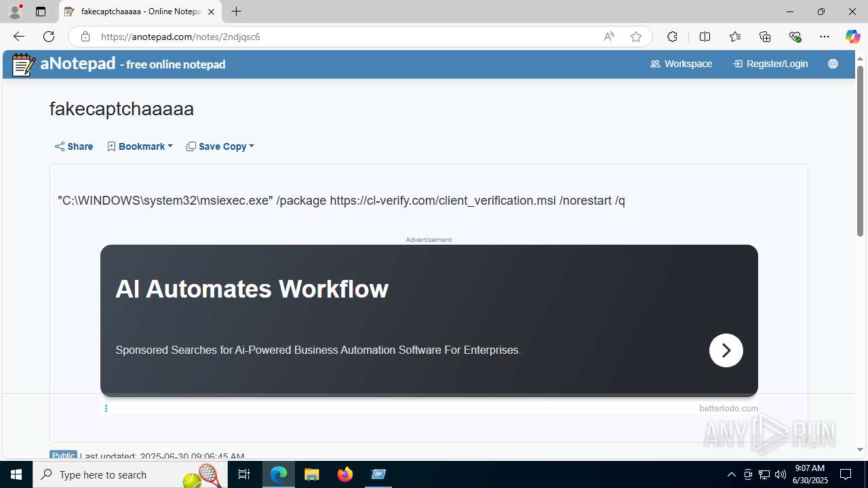Launch Firefox from the taskbar
Viewport: 868px width, 488px height.
coord(345,474)
